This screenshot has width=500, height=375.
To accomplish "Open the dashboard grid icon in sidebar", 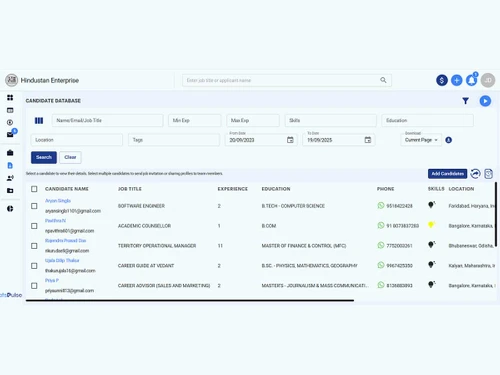I will click(x=10, y=97).
